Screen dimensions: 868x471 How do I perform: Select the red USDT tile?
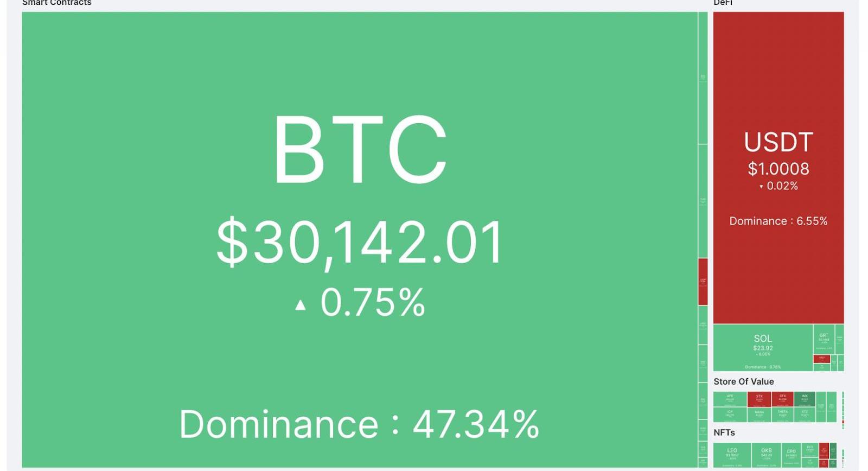[778, 168]
